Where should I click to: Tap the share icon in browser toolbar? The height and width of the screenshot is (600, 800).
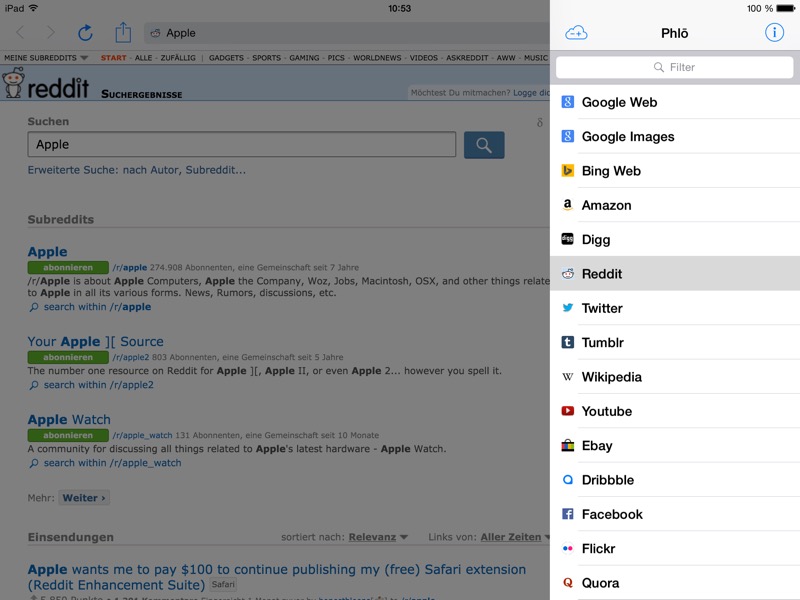[123, 33]
